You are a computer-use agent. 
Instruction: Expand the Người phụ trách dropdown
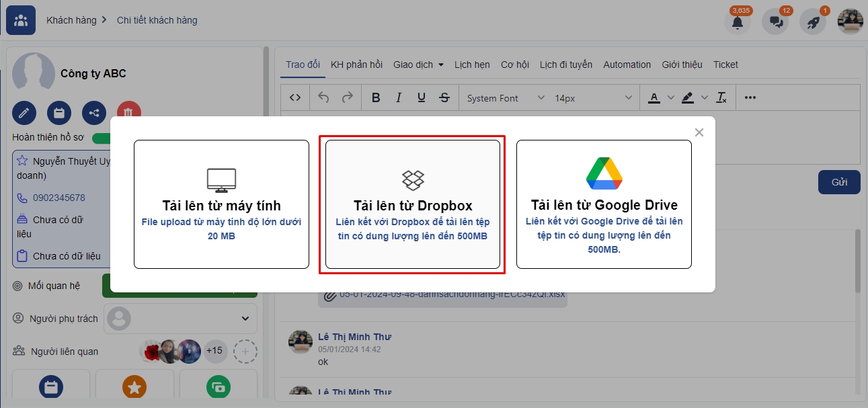(x=180, y=319)
